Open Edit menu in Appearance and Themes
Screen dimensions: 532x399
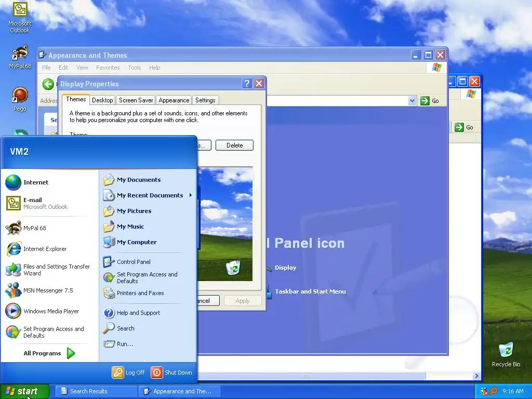(63, 68)
